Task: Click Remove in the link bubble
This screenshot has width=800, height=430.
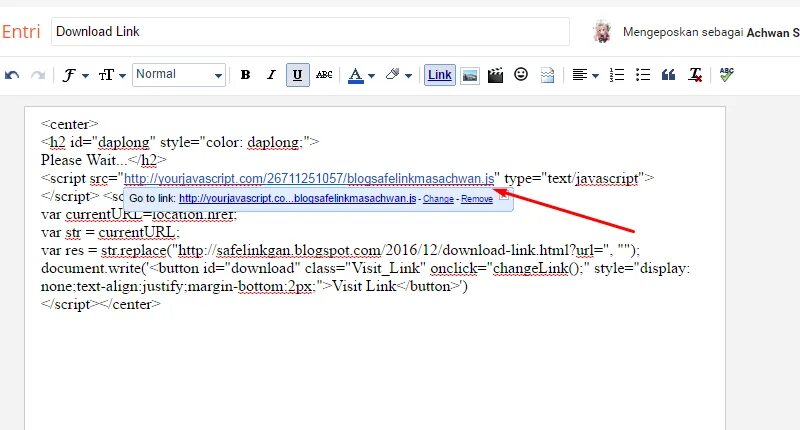Action: pyautogui.click(x=477, y=199)
